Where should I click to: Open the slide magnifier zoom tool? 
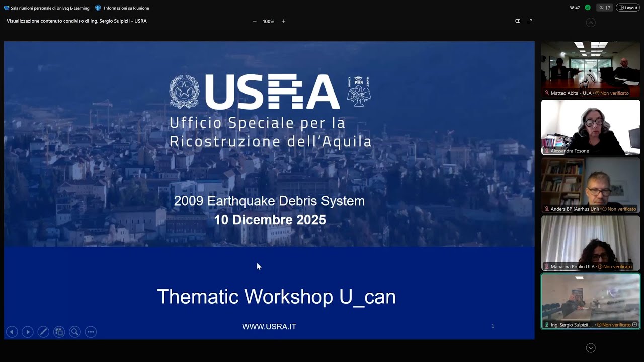click(x=75, y=332)
